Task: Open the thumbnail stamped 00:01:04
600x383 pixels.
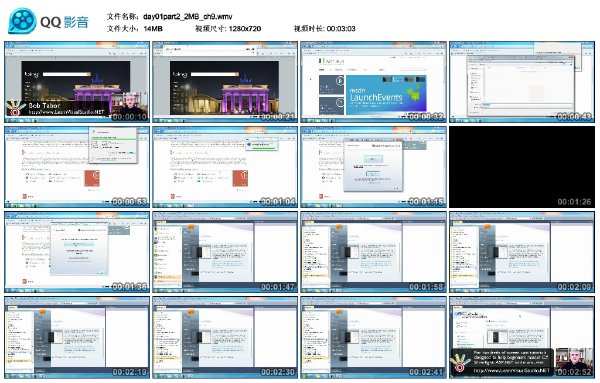Action: [x=225, y=167]
